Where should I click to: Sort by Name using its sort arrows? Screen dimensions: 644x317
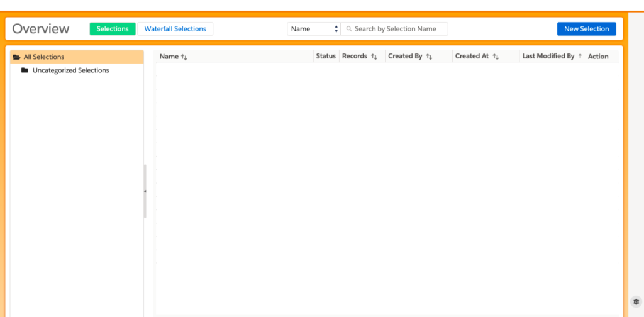[184, 57]
